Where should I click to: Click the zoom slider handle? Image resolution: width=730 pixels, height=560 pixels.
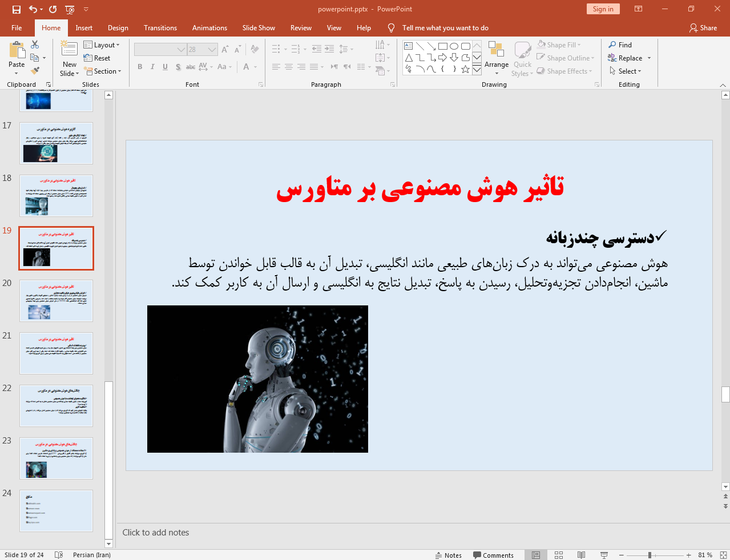(650, 555)
